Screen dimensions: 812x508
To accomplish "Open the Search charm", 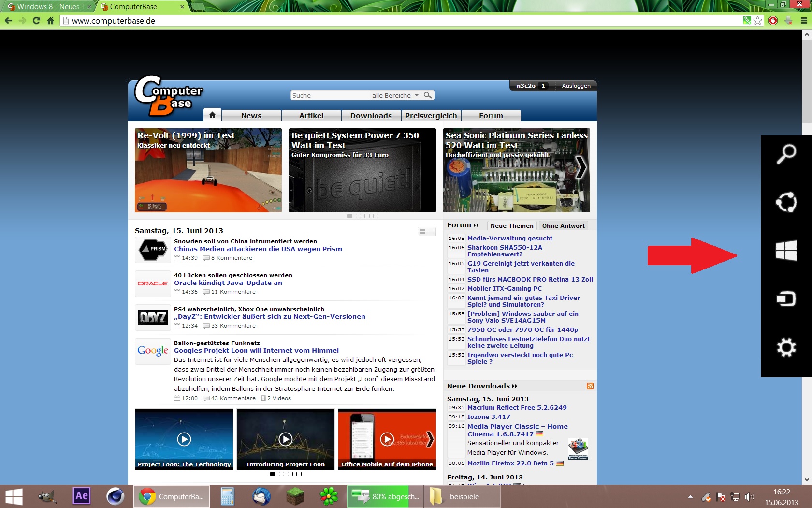I will (786, 154).
